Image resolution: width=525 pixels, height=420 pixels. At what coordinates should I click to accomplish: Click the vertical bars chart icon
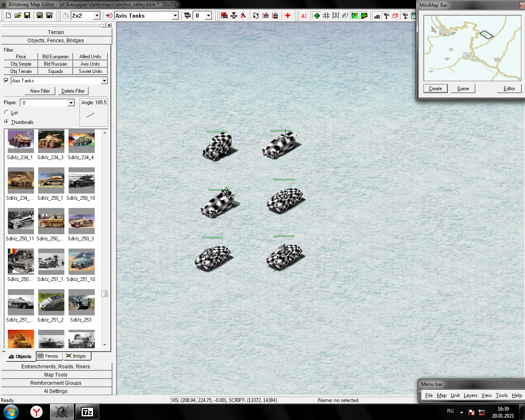[x=345, y=16]
